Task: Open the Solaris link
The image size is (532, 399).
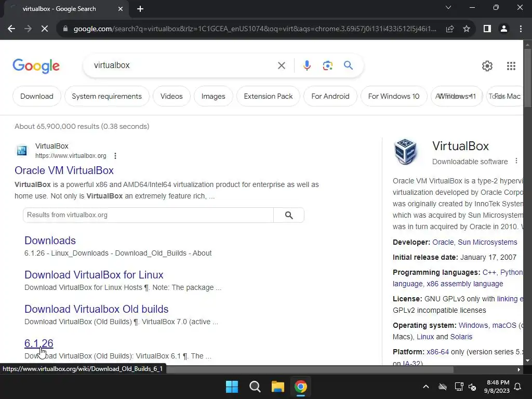Action: 461,337
